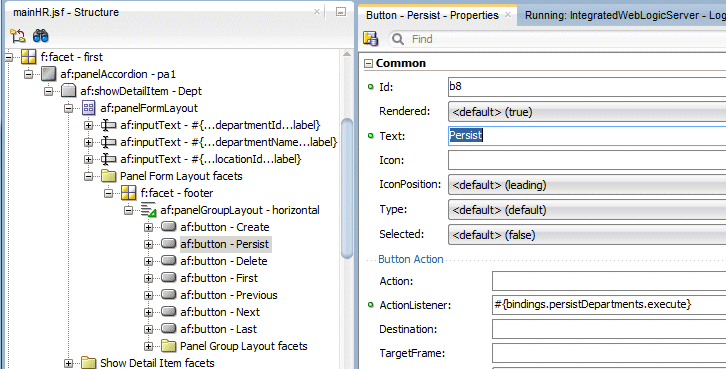Viewport: 726px width, 369px height.
Task: Open the Selected property dropdown
Action: pos(587,235)
